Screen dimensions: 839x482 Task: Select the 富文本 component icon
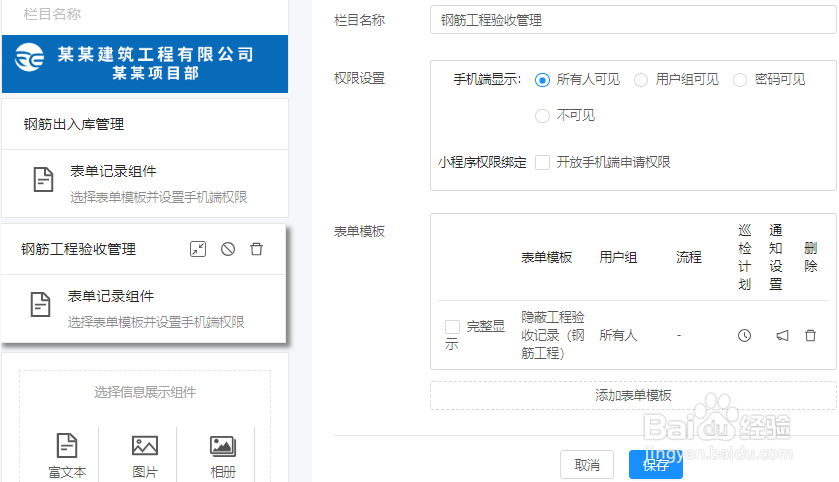(x=67, y=445)
